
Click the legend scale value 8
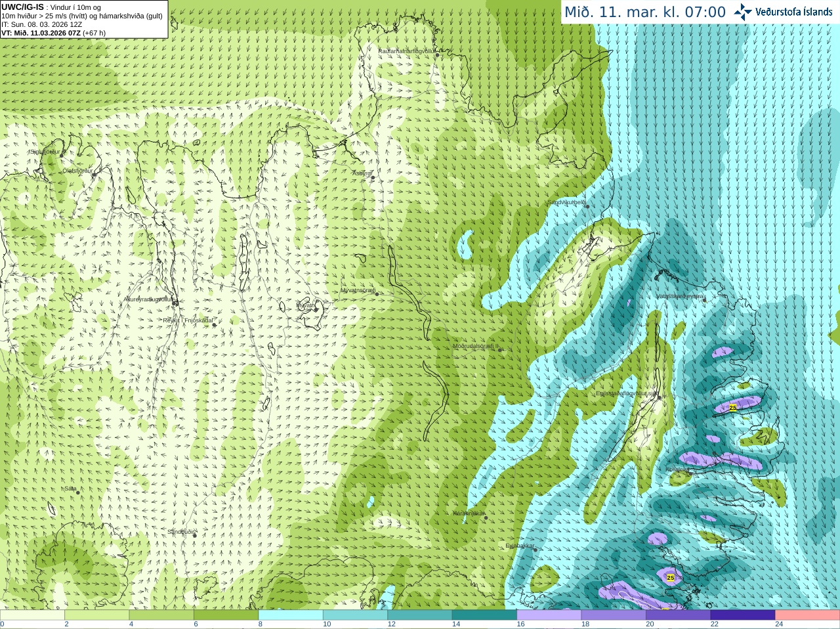tap(261, 624)
